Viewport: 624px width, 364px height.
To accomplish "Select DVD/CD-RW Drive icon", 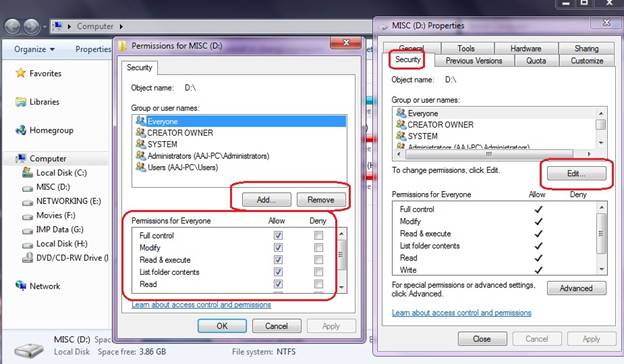I will point(27,258).
